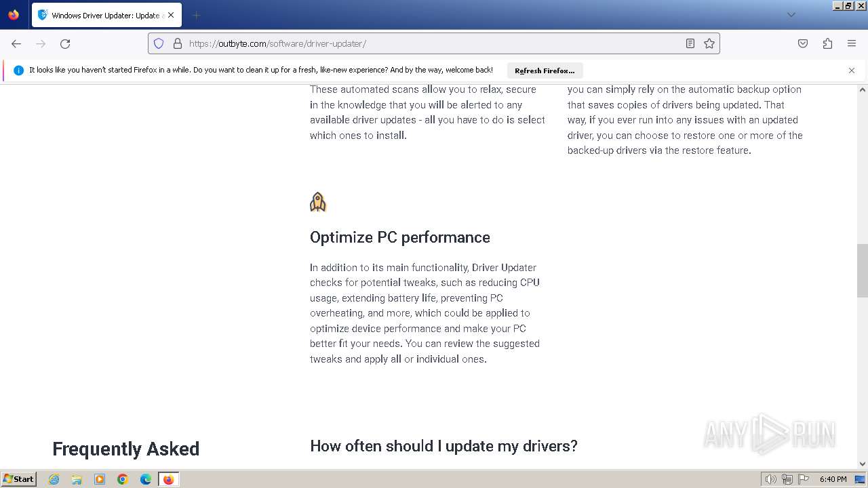
Task: Dismiss the Firefox refresh notification bar
Action: pos(852,70)
